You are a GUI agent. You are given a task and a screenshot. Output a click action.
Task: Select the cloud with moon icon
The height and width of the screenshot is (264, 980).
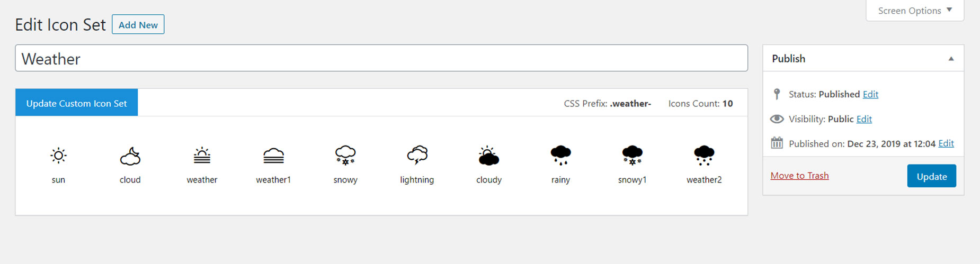pos(130,156)
